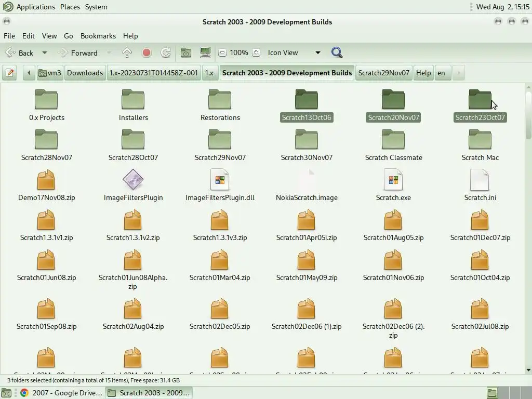
Task: Click the Zoom out minus icon
Action: [x=222, y=52]
